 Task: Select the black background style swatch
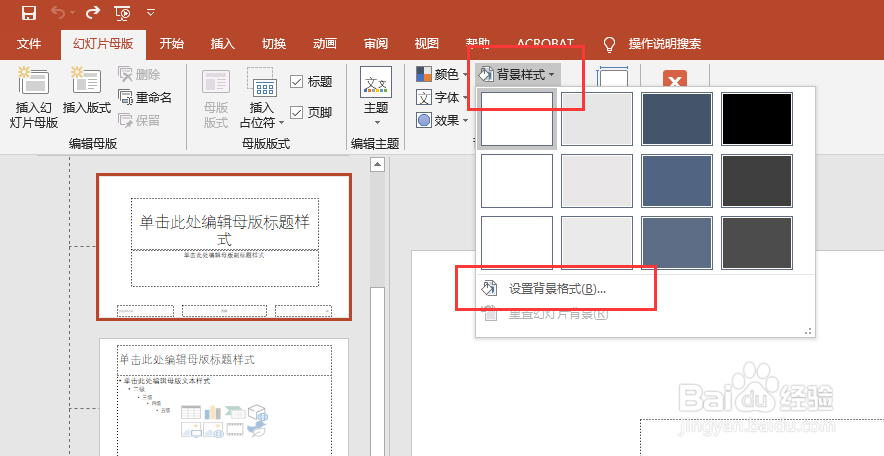pos(757,119)
